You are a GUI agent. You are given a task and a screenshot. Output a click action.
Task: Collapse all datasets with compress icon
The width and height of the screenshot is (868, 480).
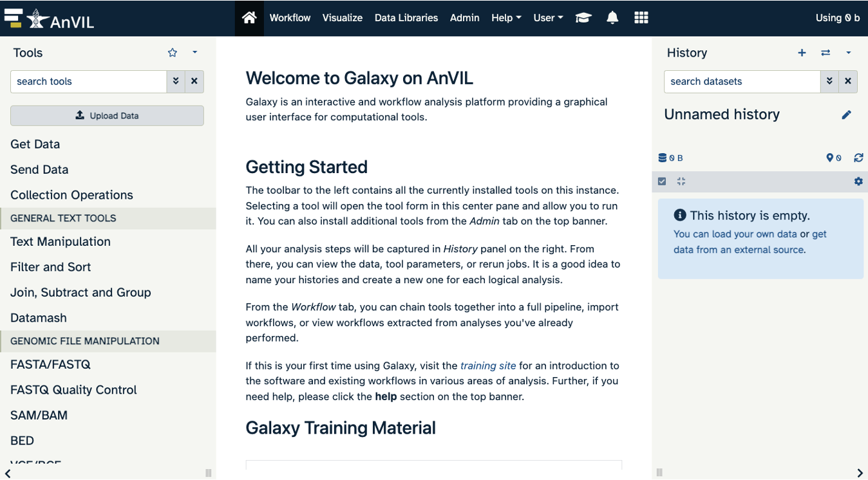click(681, 181)
